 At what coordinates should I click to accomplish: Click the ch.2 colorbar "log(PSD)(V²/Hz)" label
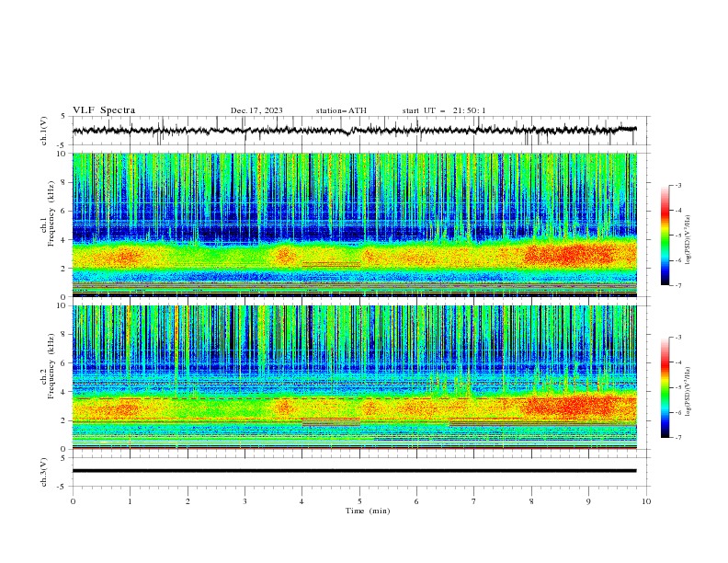(x=688, y=392)
